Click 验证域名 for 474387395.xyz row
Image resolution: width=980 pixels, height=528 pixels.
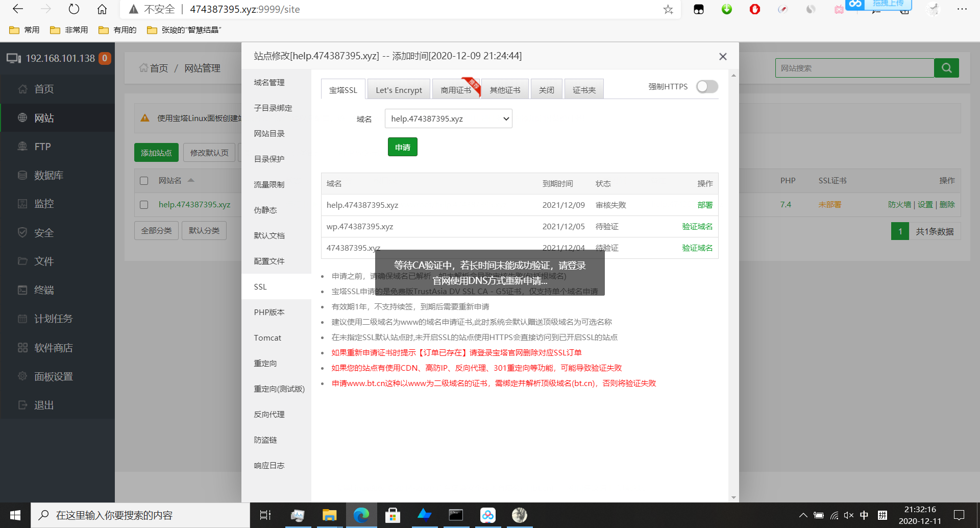697,248
